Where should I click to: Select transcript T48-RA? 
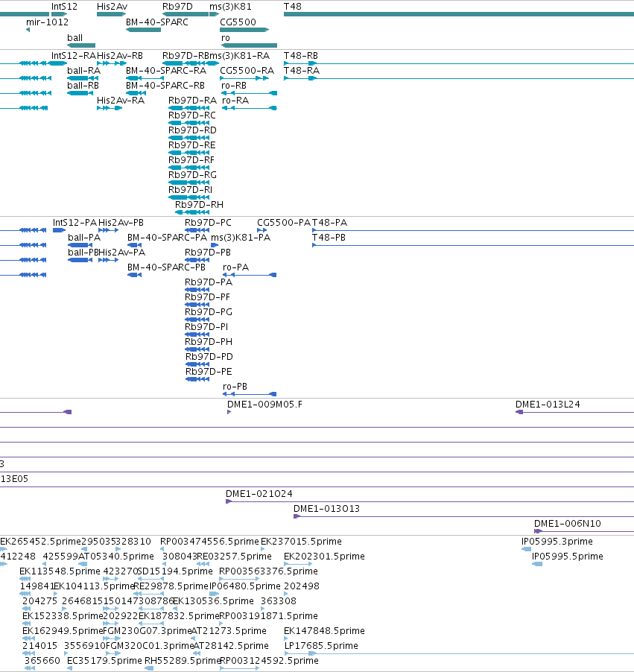[301, 71]
